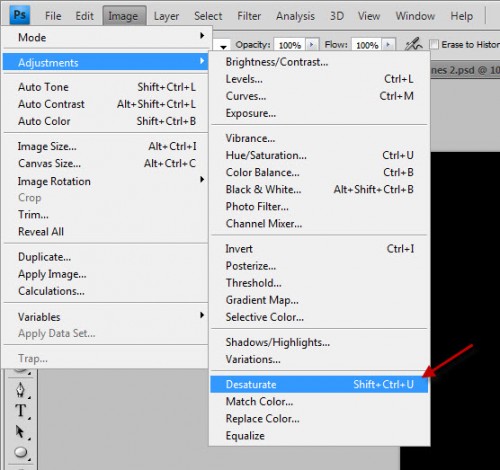
Task: Choose Channel Mixer adjustment
Action: click(x=319, y=223)
